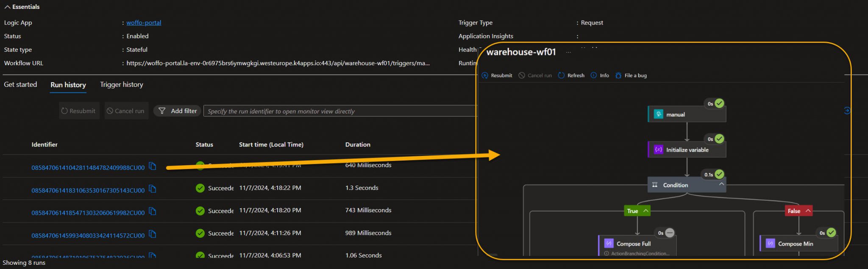Collapse the False branch
Screen dimensions: 868x269
point(808,211)
